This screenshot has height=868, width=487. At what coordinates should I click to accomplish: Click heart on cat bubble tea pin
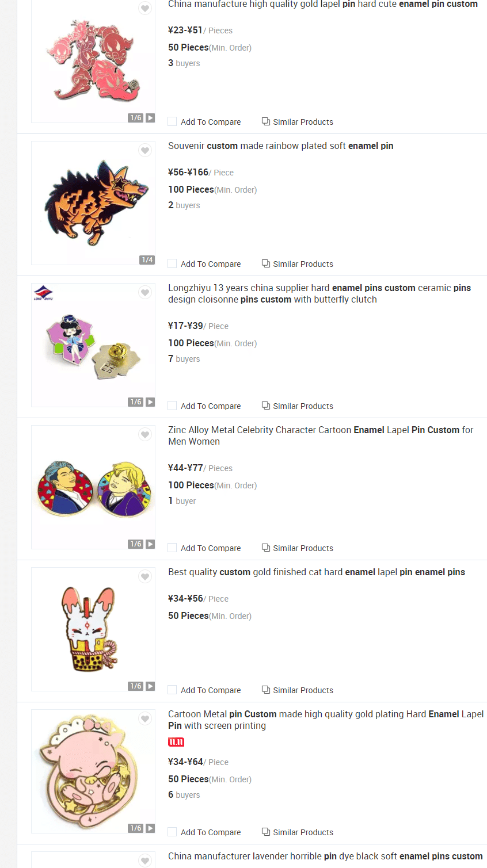145,577
